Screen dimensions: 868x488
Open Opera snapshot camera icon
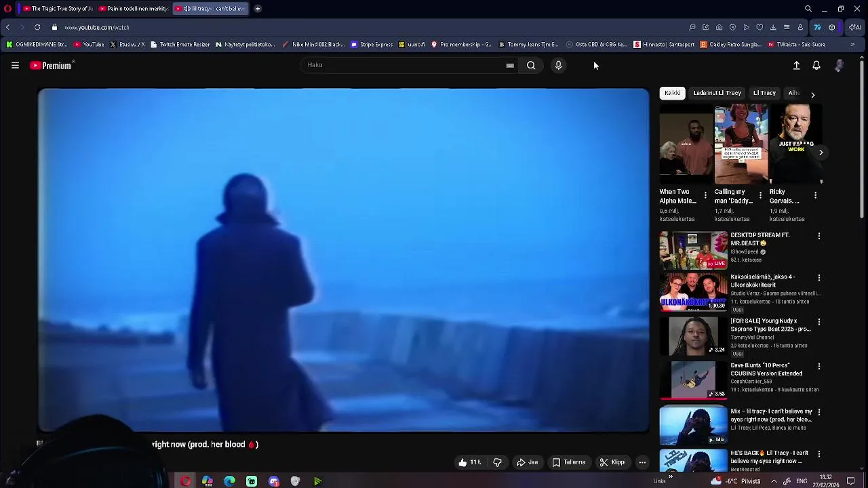(x=719, y=28)
